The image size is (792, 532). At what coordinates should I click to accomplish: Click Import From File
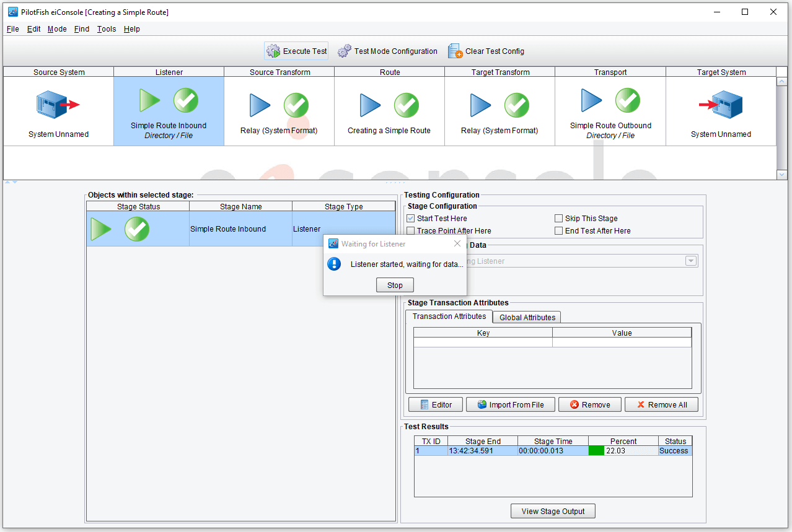(x=510, y=404)
